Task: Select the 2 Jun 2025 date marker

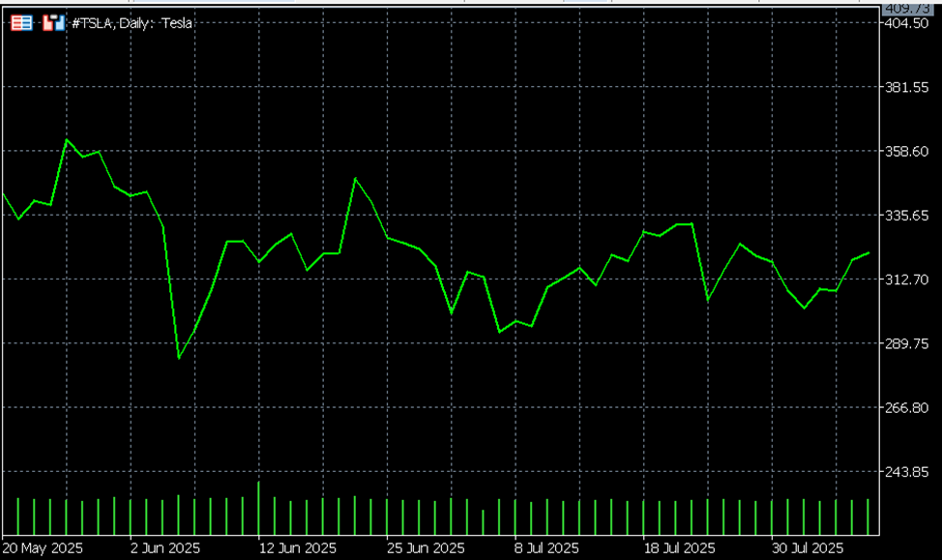Action: click(164, 548)
